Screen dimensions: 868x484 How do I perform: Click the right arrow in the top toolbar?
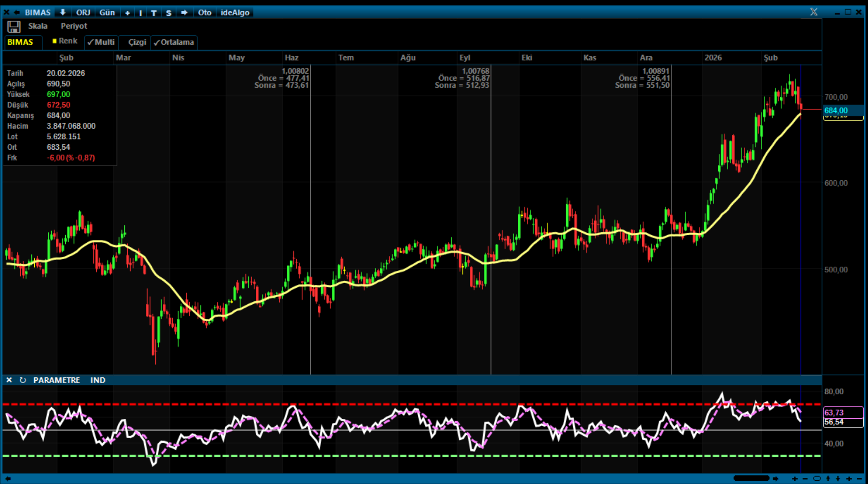(184, 13)
